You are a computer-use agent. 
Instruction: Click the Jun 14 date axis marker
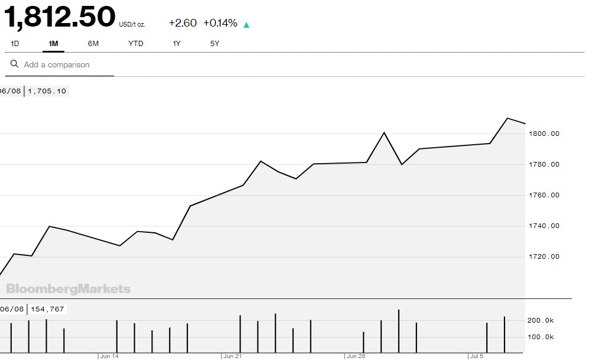109,356
